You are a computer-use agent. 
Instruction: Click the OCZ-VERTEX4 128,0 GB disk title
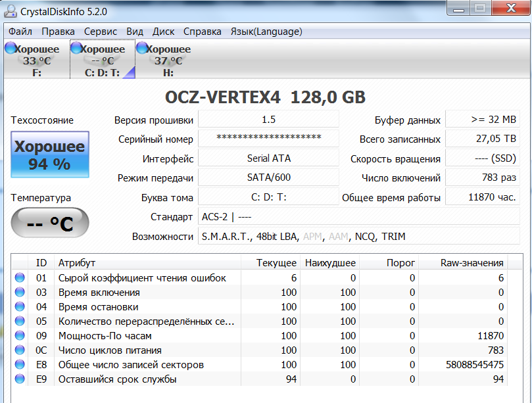[x=265, y=97]
